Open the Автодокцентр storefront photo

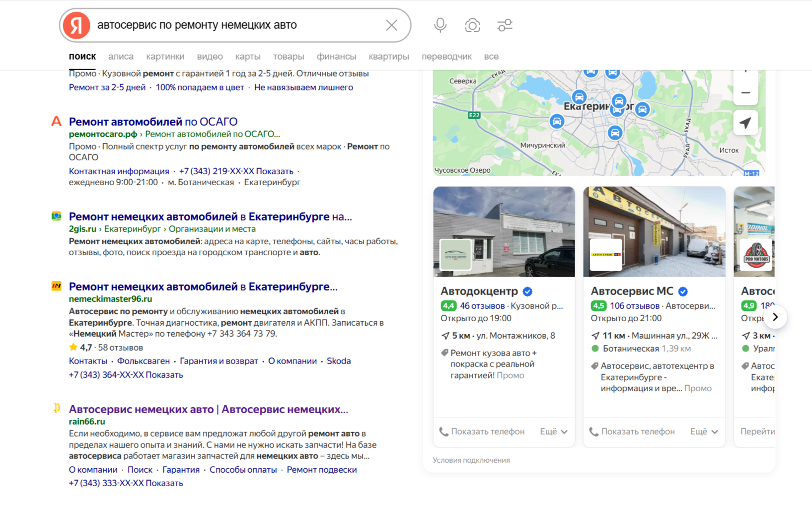pos(504,231)
